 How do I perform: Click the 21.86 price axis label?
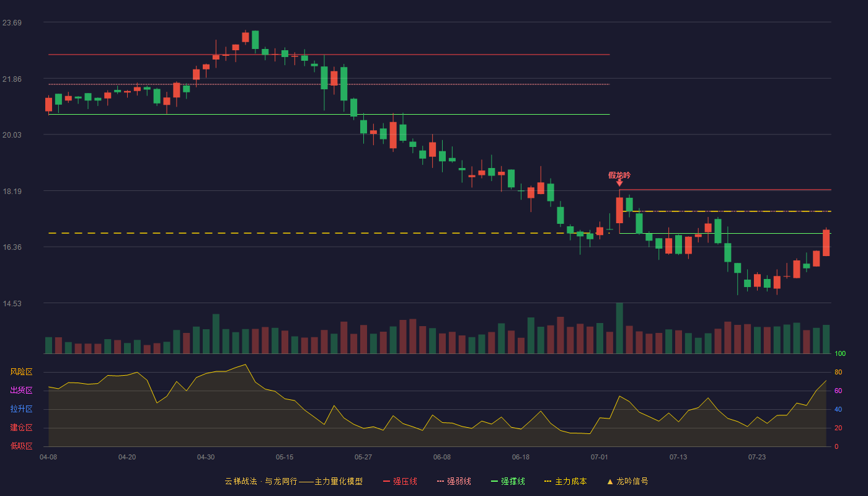[12, 79]
